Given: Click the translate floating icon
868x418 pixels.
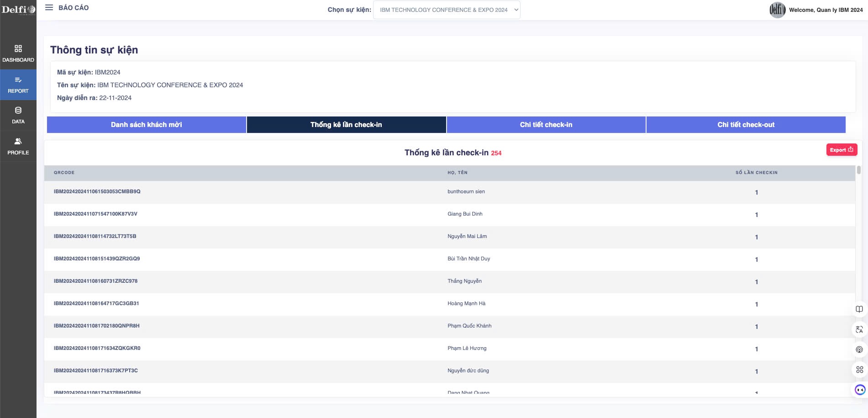Looking at the screenshot, I should pos(859,329).
